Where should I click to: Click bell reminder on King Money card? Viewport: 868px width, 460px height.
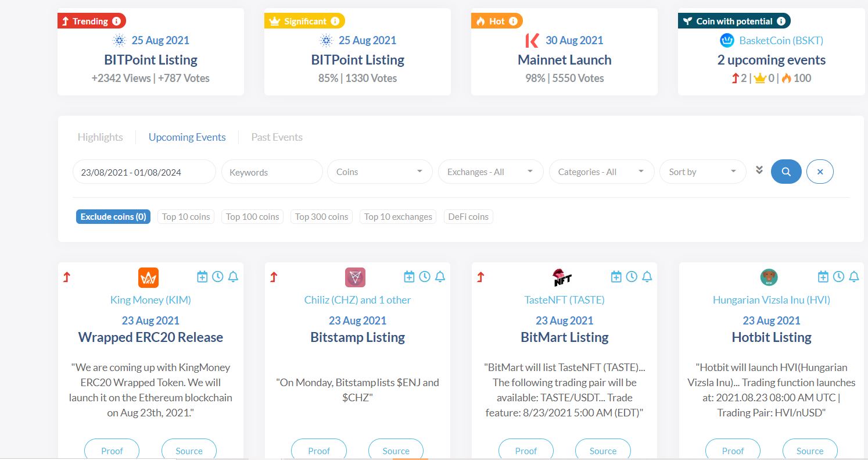coord(233,277)
